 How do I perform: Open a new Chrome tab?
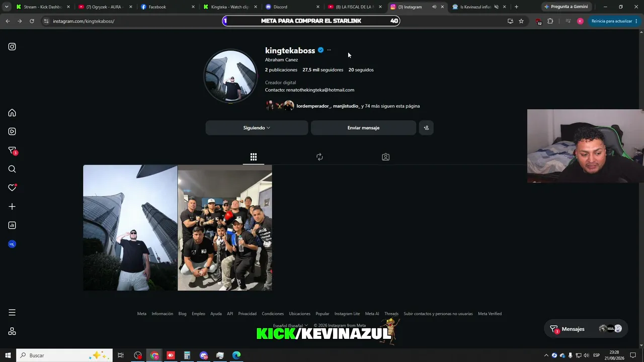pyautogui.click(x=516, y=7)
